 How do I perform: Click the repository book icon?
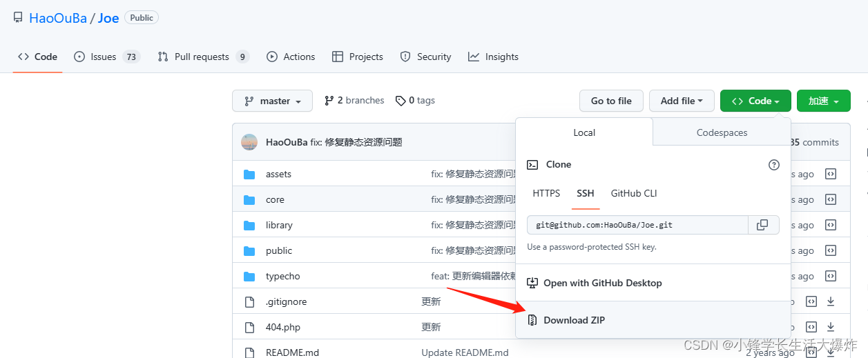(x=18, y=18)
